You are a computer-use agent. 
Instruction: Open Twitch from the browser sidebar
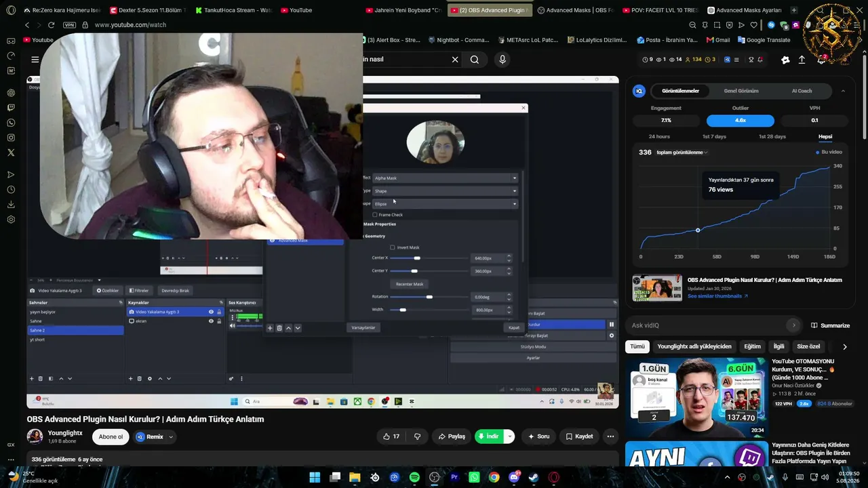coord(11,108)
